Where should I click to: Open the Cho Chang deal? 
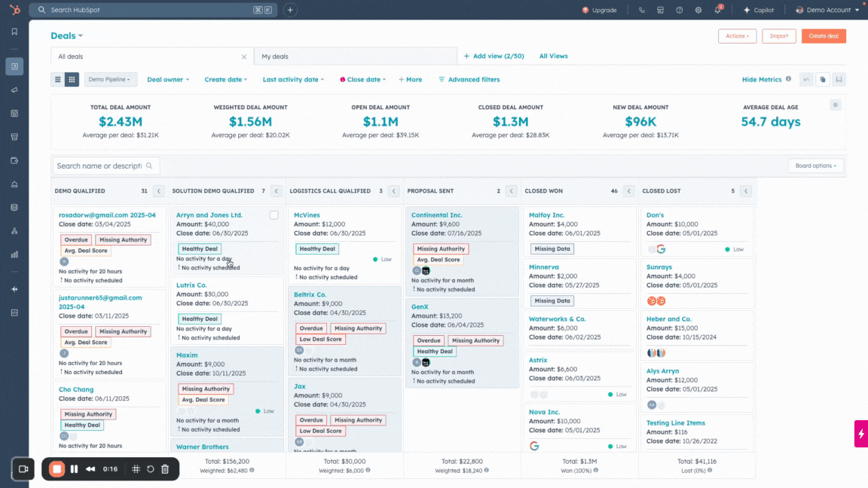pos(76,389)
